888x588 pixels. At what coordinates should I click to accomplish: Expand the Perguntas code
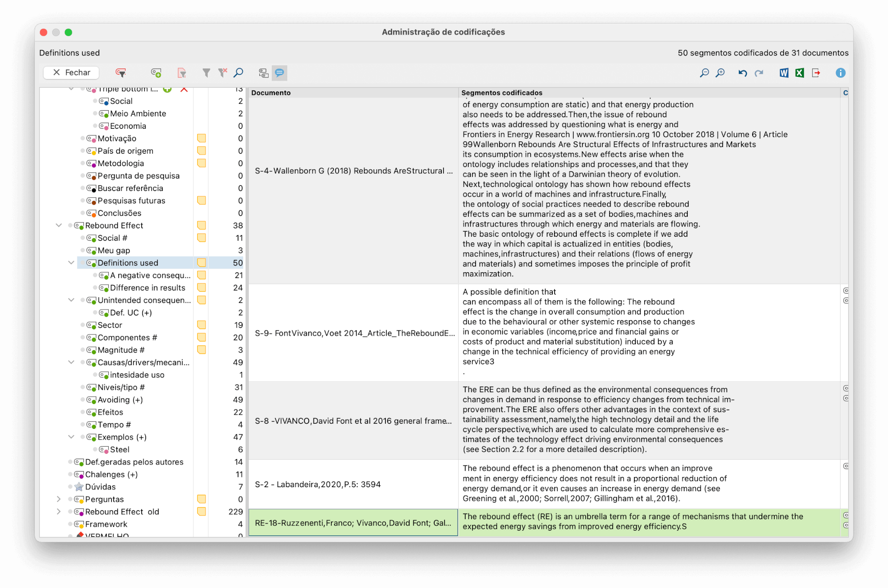point(59,499)
